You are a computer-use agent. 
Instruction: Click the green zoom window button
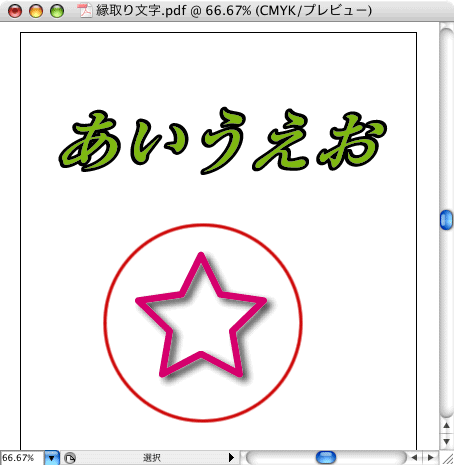(x=57, y=11)
